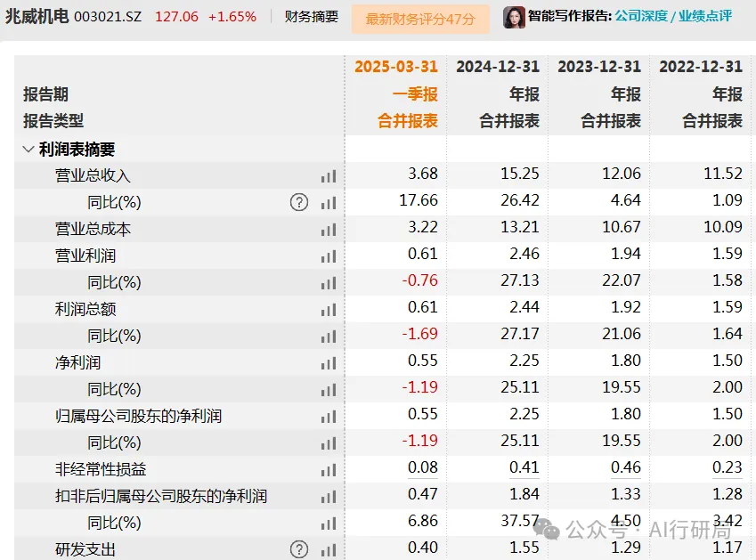Click the 最新财务评分47分 button
756x560 pixels.
pos(420,19)
